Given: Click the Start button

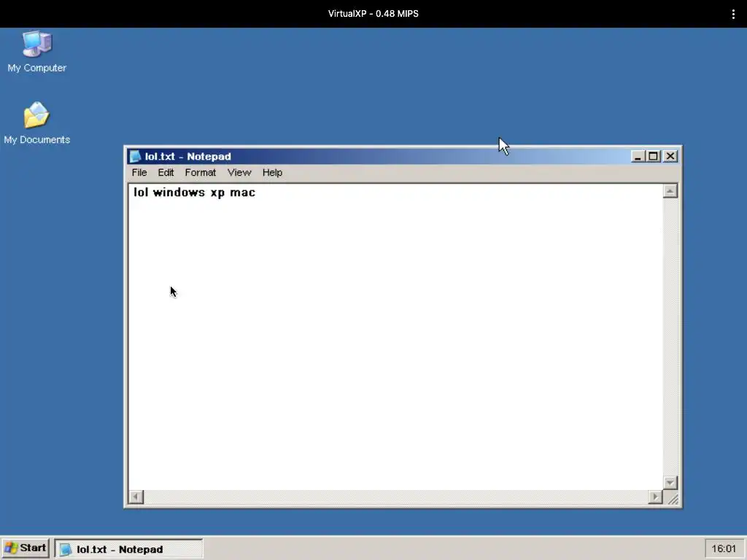Looking at the screenshot, I should [x=26, y=548].
